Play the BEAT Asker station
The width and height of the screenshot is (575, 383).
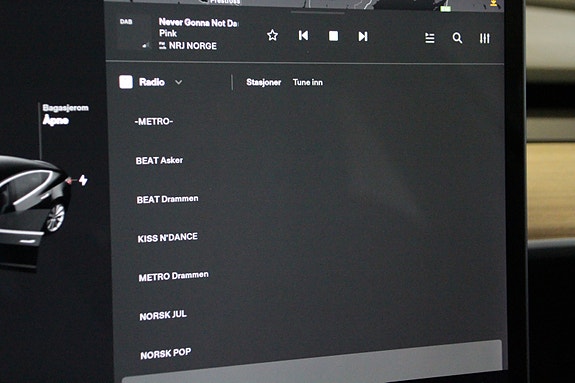tap(159, 160)
